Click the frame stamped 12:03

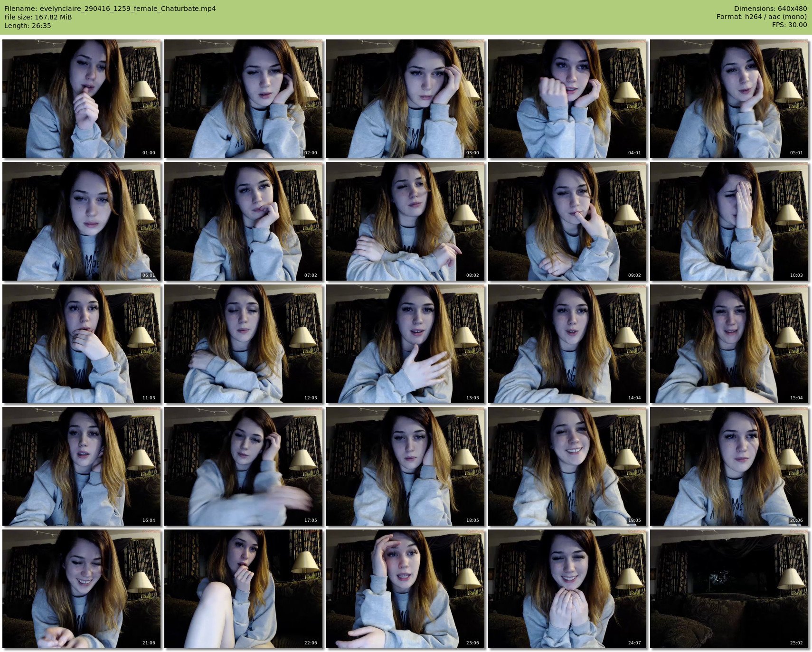(x=244, y=344)
